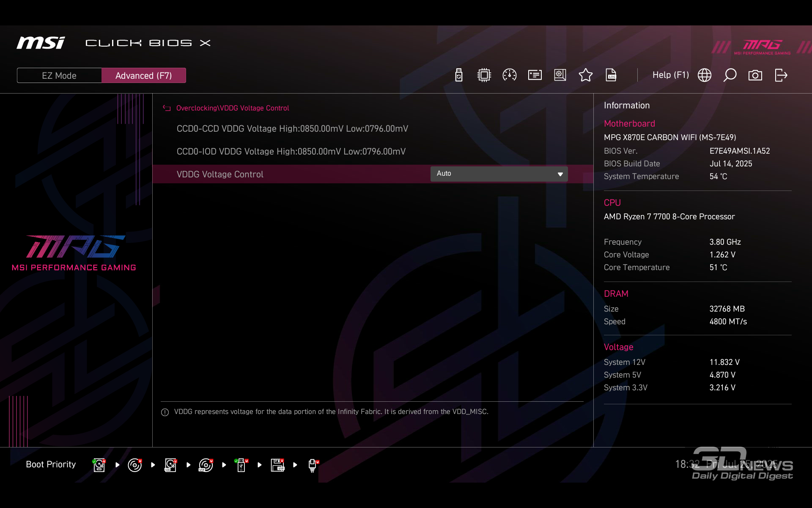The image size is (812, 508).
Task: Click BIOS Build Date Jul 14, 2025
Action: pos(731,164)
